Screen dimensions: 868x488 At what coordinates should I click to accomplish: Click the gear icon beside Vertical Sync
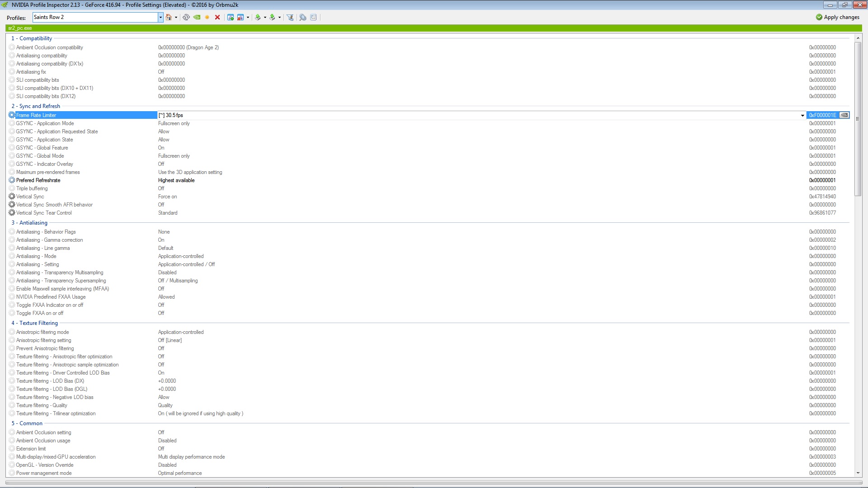12,197
